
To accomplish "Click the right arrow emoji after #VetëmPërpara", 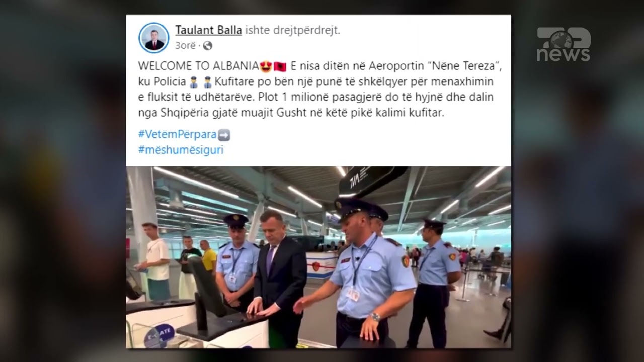I will tap(224, 135).
